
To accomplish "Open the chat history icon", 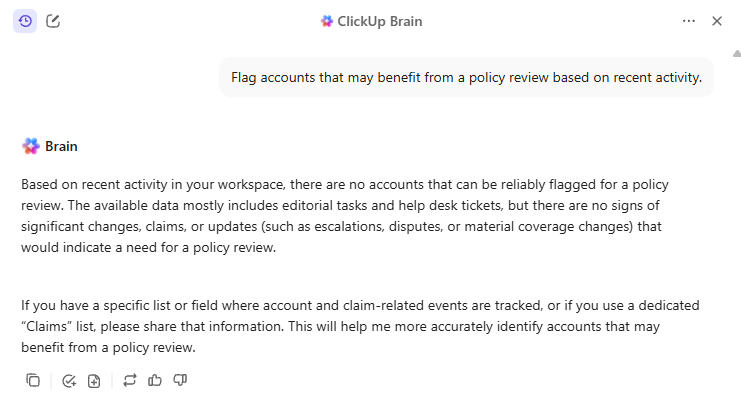I will (x=25, y=21).
